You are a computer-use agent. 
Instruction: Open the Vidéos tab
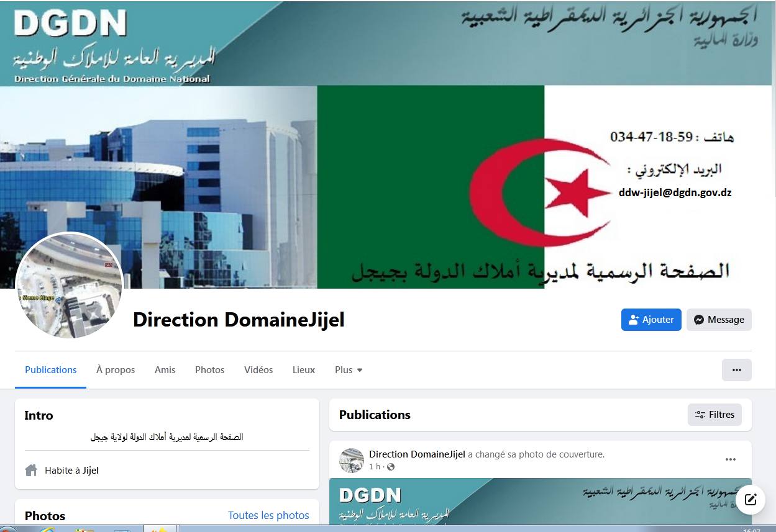pos(258,370)
